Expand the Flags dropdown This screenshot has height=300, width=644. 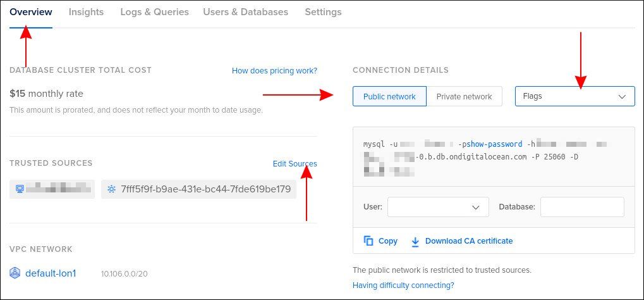(x=574, y=96)
